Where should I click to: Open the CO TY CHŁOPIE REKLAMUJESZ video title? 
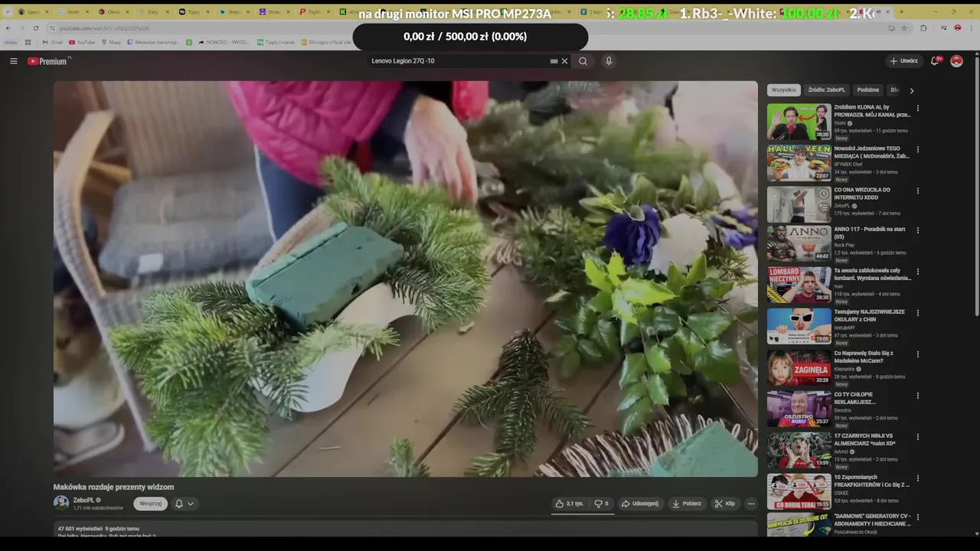pyautogui.click(x=855, y=398)
